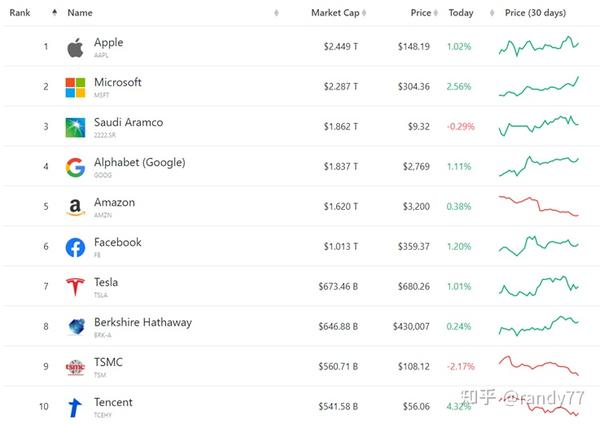Viewport: 600px width, 424px height.
Task: Open the Apple company name link
Action: [109, 43]
